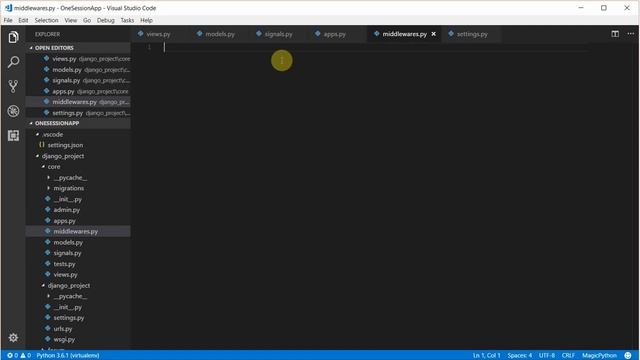Screen dimensions: 640x360
Task: Switch to the signals.py tab
Action: [278, 34]
